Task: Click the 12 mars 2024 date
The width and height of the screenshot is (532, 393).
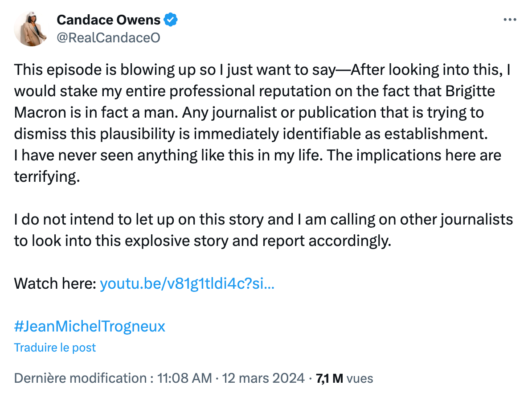Action: [263, 378]
